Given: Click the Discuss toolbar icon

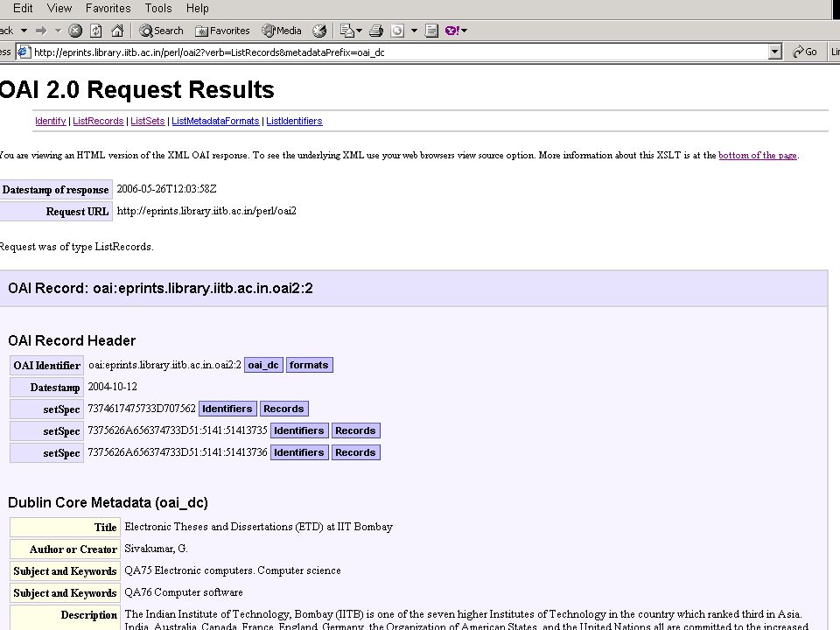Looking at the screenshot, I should 431,31.
